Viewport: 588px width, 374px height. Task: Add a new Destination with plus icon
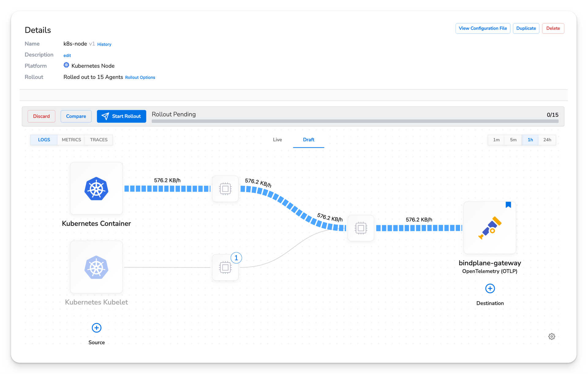point(490,289)
